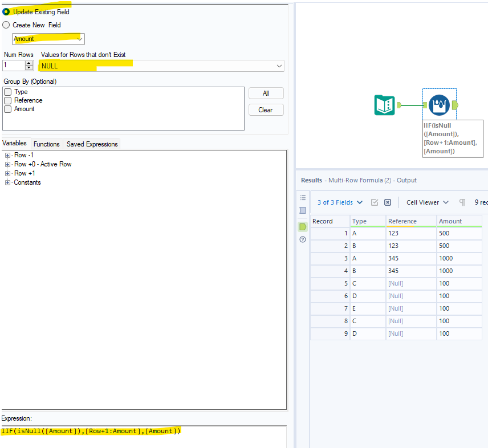Open the Saved Expressions tab
The height and width of the screenshot is (448, 488).
(x=91, y=144)
